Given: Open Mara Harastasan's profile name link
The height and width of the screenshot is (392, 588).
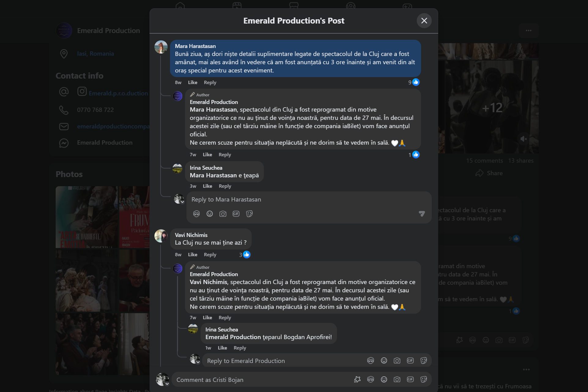Looking at the screenshot, I should point(195,46).
